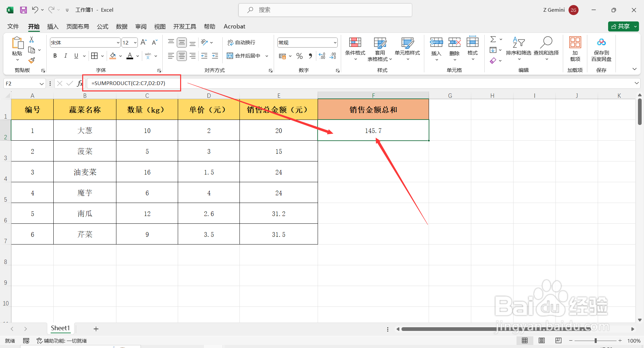Add a new sheet with the + button
Viewport: 644px width, 348px height.
96,329
